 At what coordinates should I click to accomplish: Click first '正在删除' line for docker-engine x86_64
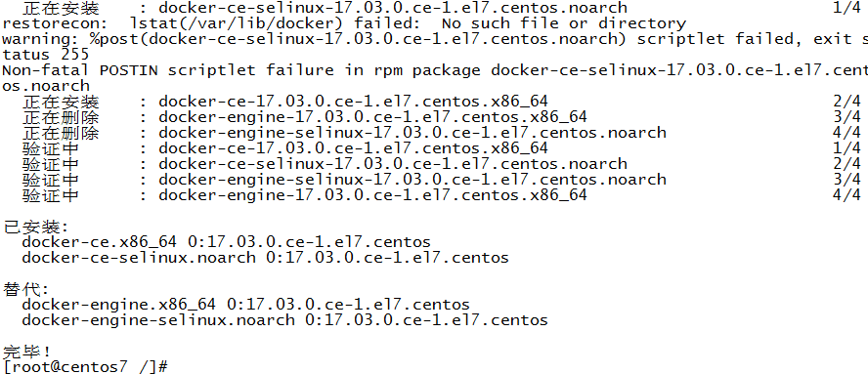pos(441,117)
